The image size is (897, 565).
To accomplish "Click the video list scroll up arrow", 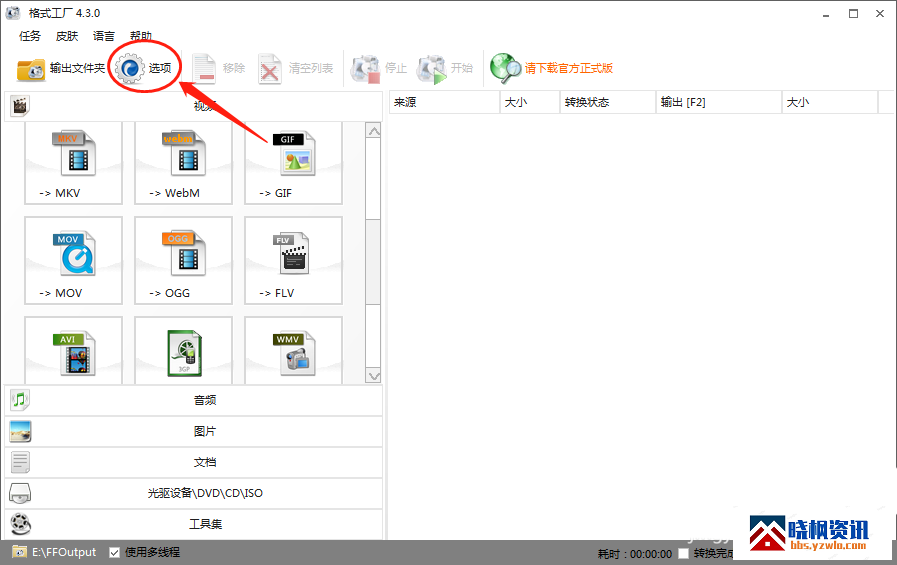I will coord(374,132).
